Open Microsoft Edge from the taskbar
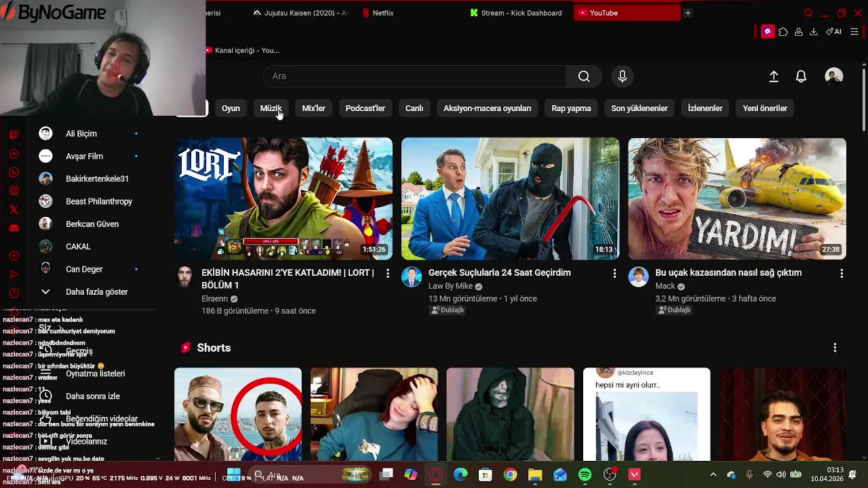Screen dimensions: 868x488 click(460, 475)
